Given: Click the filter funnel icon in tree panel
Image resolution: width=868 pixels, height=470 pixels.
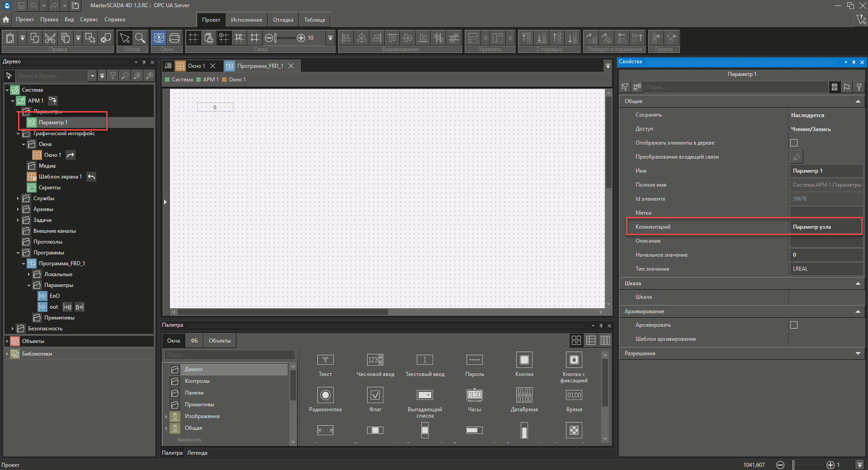Looking at the screenshot, I should pyautogui.click(x=113, y=76).
